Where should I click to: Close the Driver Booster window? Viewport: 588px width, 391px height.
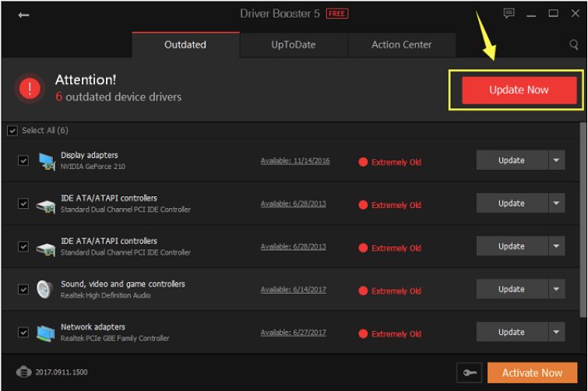pos(576,13)
